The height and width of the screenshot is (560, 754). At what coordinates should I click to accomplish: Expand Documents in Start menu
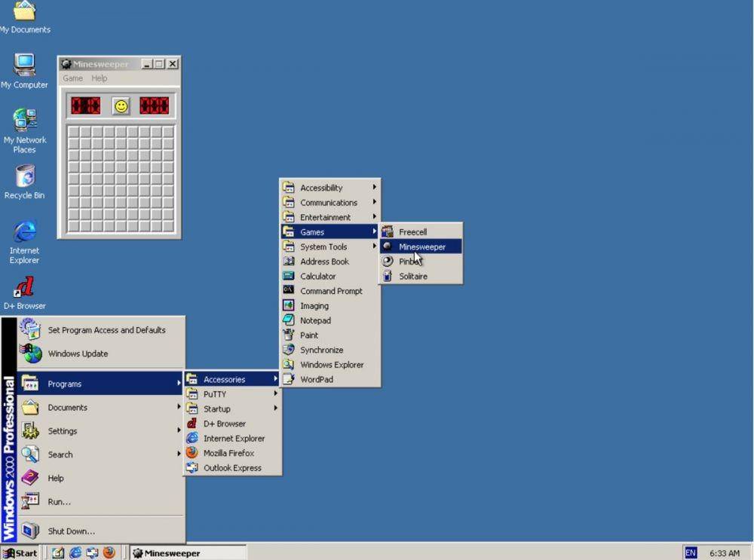click(100, 407)
